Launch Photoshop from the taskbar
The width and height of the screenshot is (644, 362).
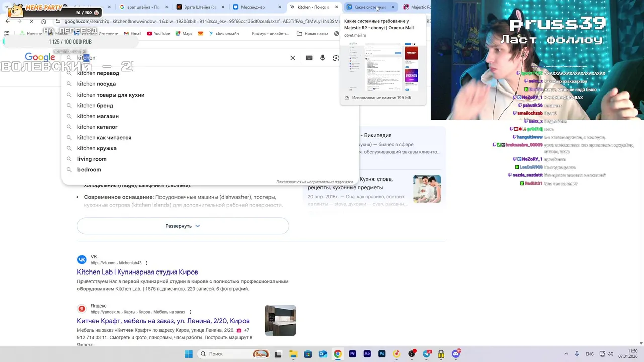coord(382,354)
